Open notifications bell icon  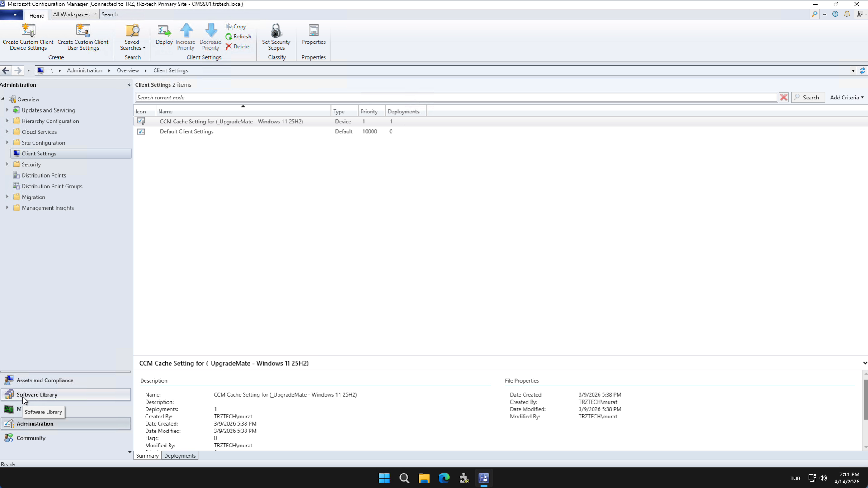pos(847,14)
